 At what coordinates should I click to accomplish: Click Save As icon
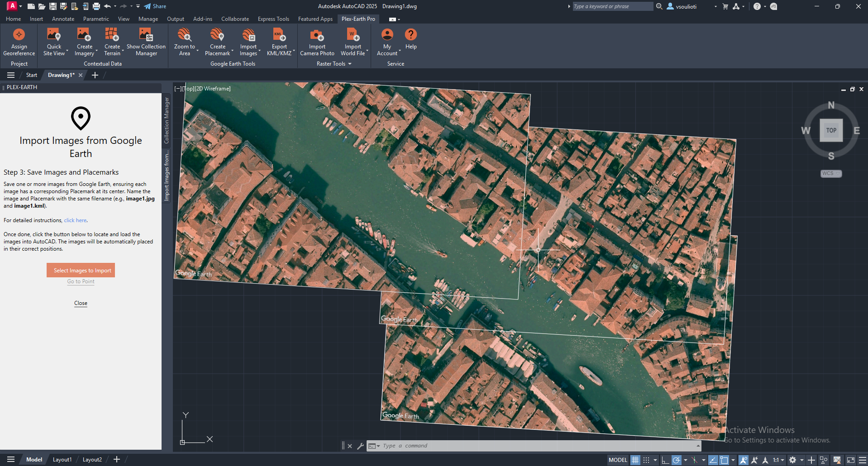63,6
